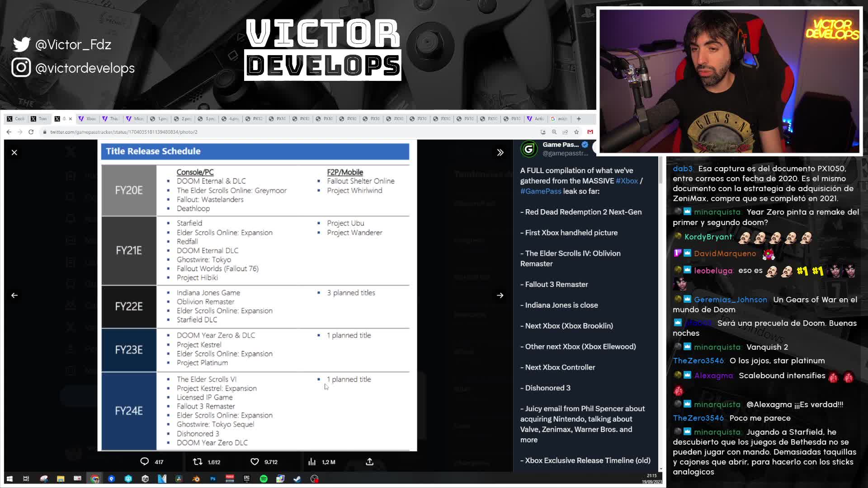Click username 'DavidMarqueno' in chat

pyautogui.click(x=725, y=253)
